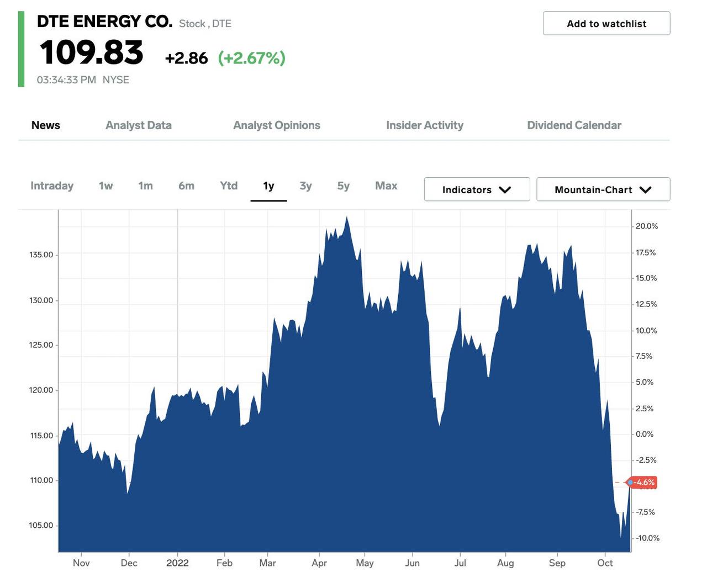This screenshot has height=588, width=707.
Task: Click the green price change percentage
Action: [252, 57]
